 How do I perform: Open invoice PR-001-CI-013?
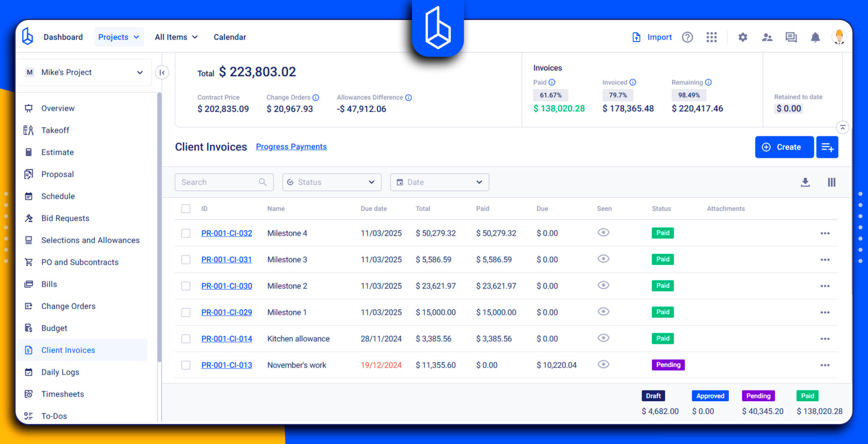click(227, 365)
